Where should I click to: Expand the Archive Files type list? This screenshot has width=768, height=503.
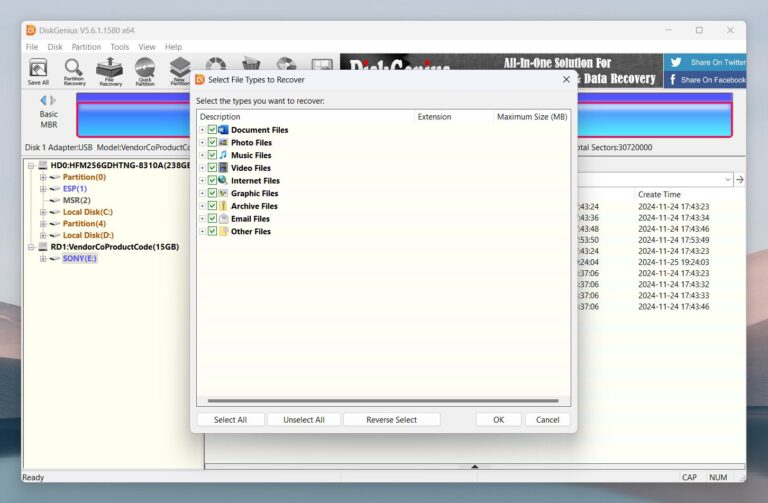202,206
